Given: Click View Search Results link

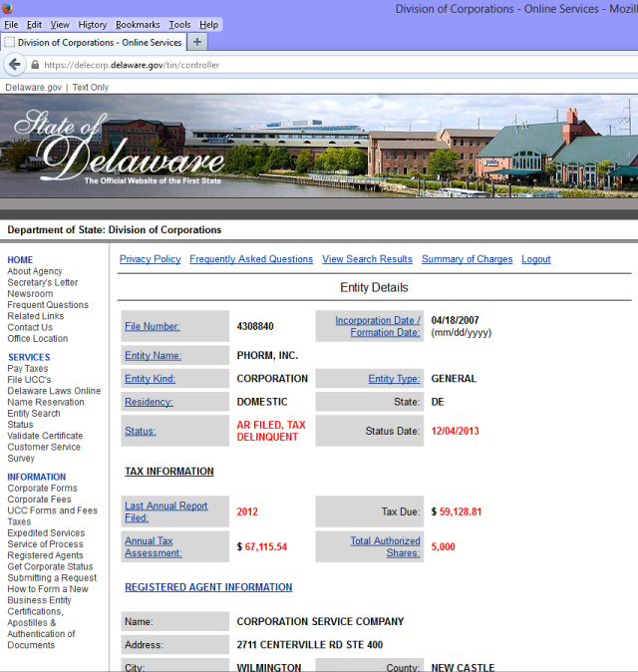Looking at the screenshot, I should point(367,259).
